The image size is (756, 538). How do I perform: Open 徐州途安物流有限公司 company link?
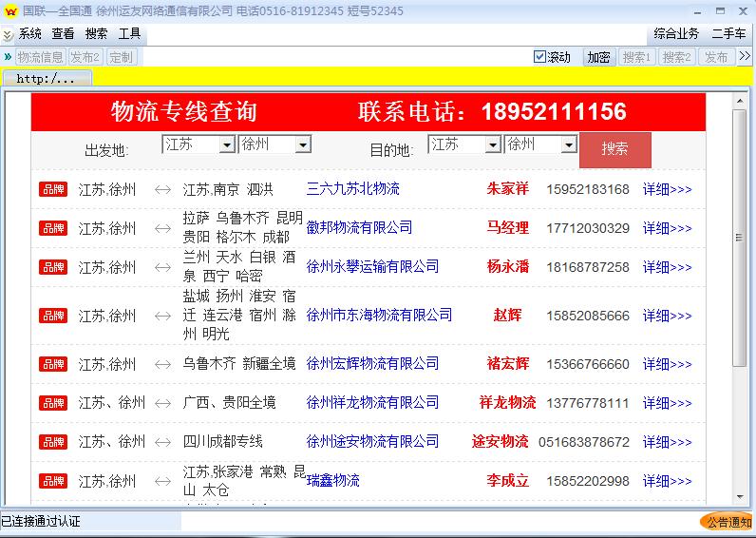[x=372, y=441]
